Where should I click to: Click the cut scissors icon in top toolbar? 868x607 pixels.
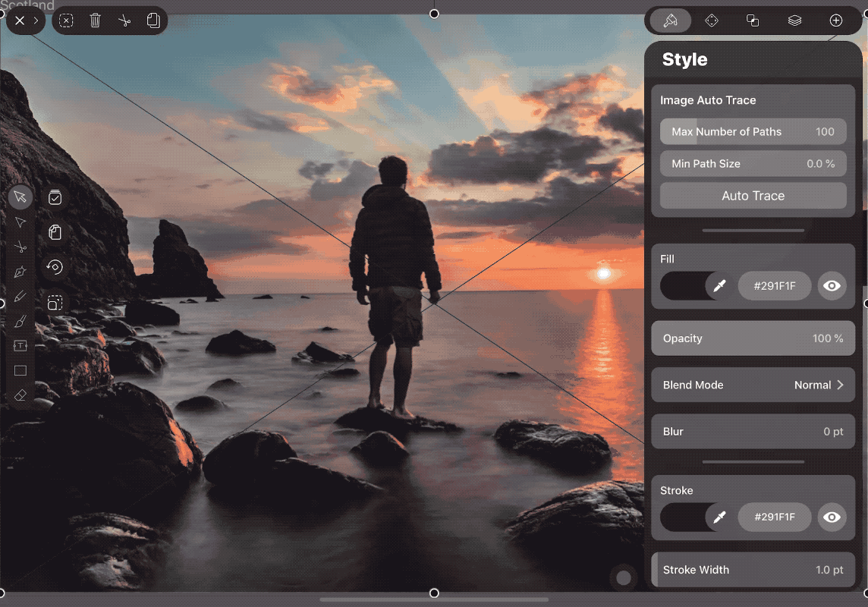point(124,20)
